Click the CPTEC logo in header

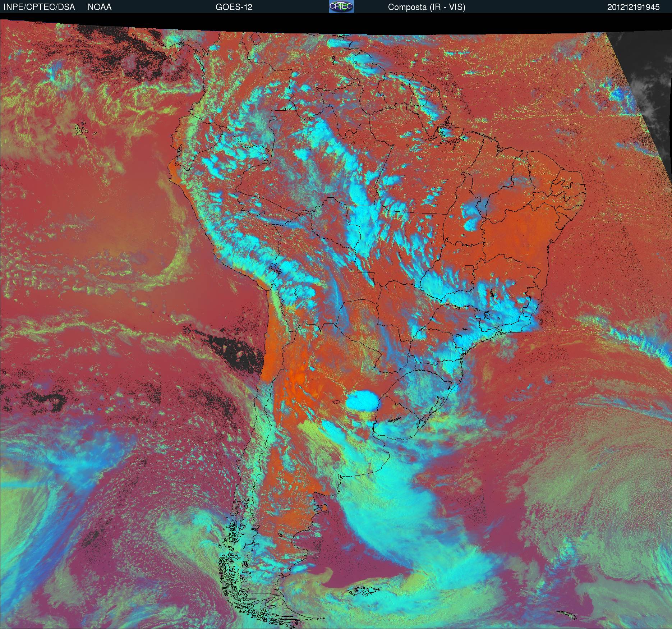click(x=341, y=6)
